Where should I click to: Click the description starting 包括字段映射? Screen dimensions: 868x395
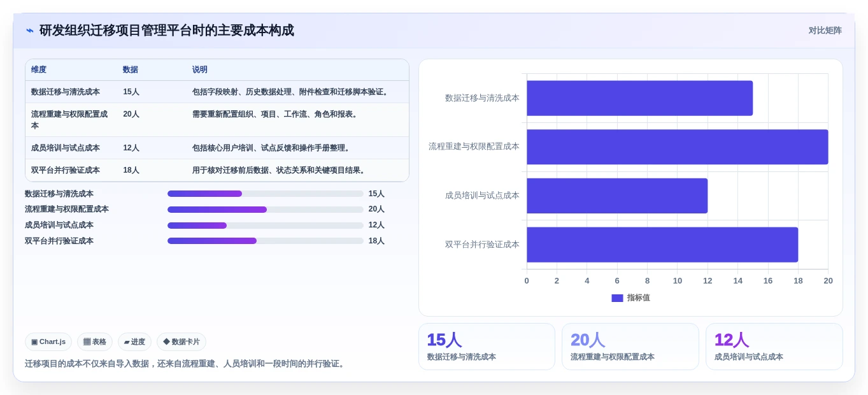point(292,92)
